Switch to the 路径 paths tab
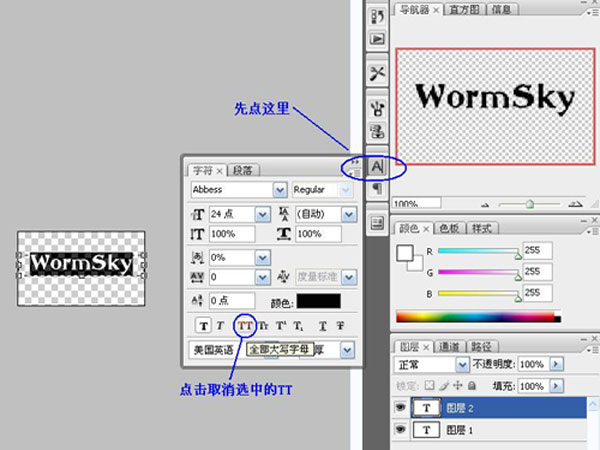600x450 pixels. 481,347
